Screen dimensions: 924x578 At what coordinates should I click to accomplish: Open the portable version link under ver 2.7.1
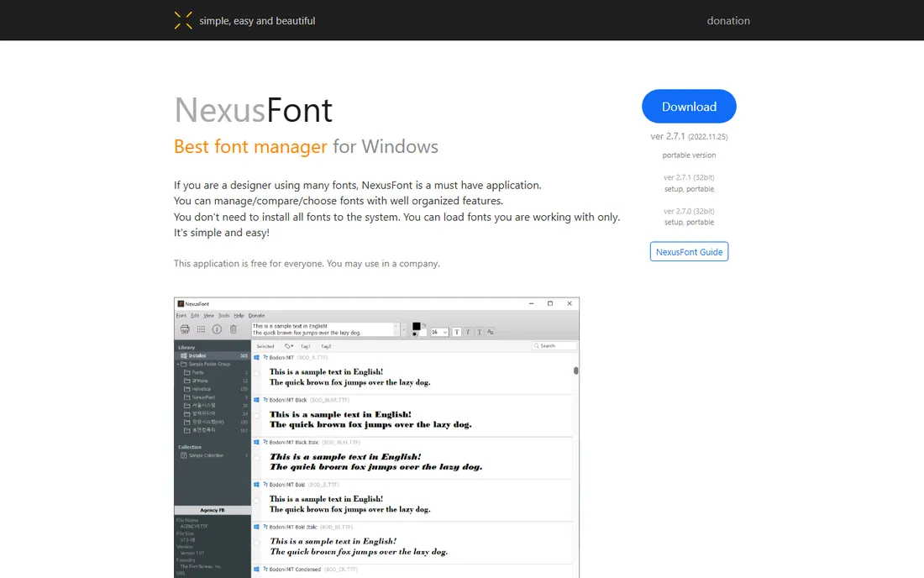(x=689, y=155)
